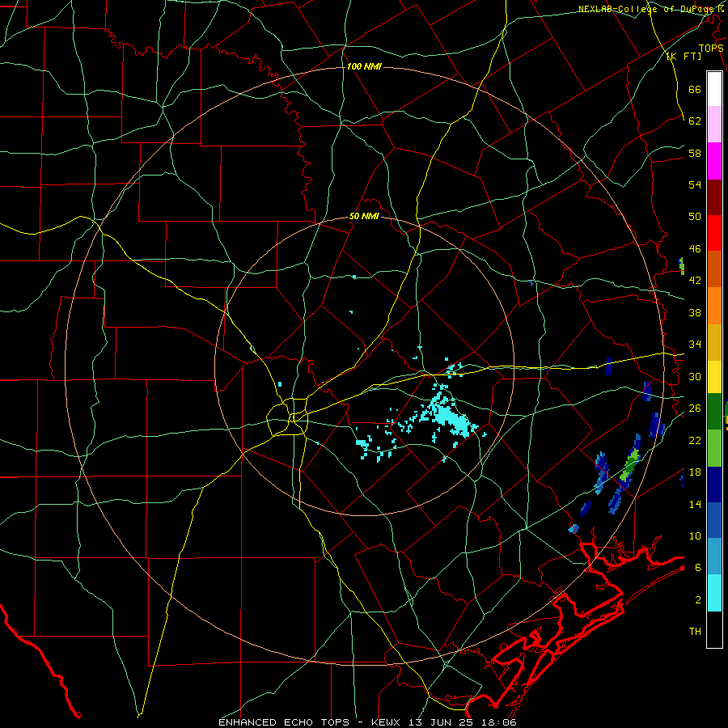Viewport: 728px width, 728px height.
Task: Click the dark red 50-54 kft swatch
Action: (714, 197)
